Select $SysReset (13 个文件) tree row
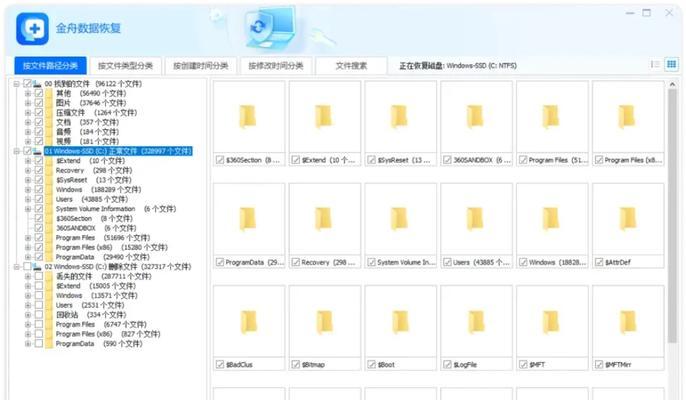Image resolution: width=686 pixels, height=400 pixels. click(94, 180)
